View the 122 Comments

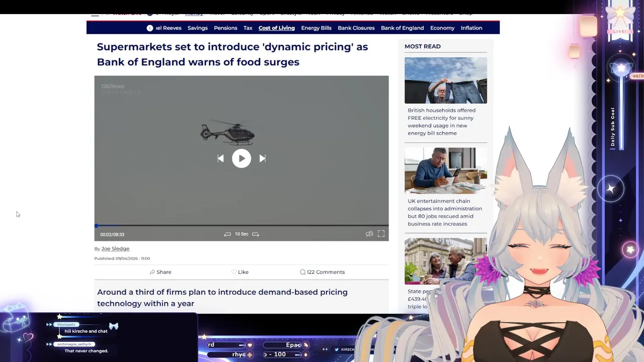pos(323,272)
